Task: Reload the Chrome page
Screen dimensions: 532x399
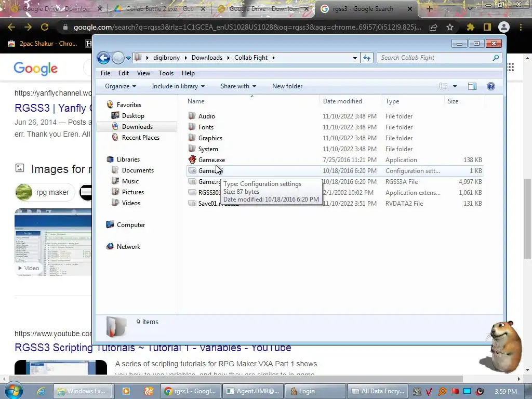Action: [45, 27]
